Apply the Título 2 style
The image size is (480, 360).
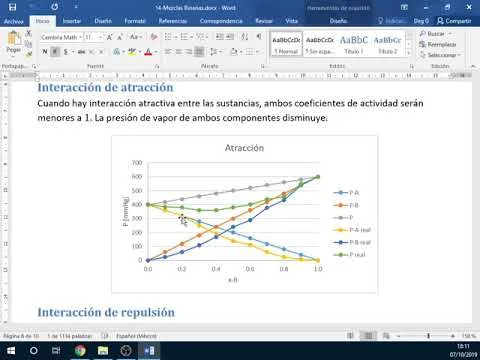tap(388, 44)
